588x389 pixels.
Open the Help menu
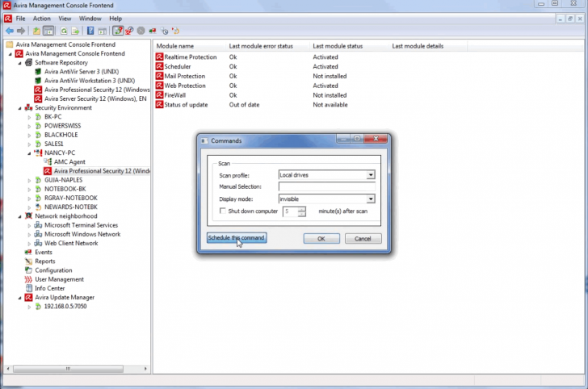pos(115,19)
